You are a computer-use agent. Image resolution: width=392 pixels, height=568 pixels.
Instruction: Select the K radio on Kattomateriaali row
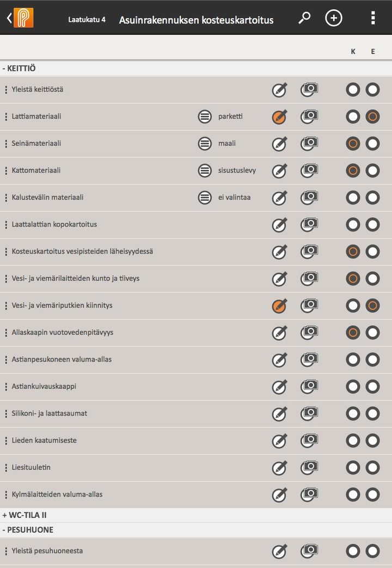(x=353, y=170)
